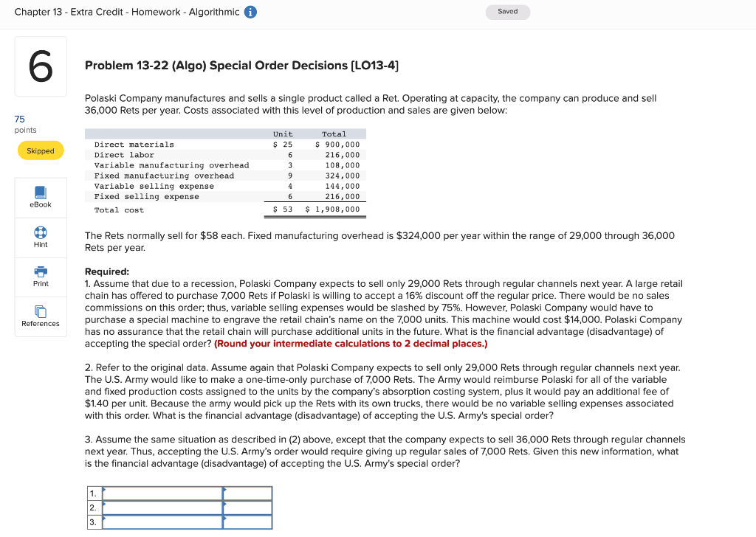Select the large question number 6 tile

(x=41, y=66)
